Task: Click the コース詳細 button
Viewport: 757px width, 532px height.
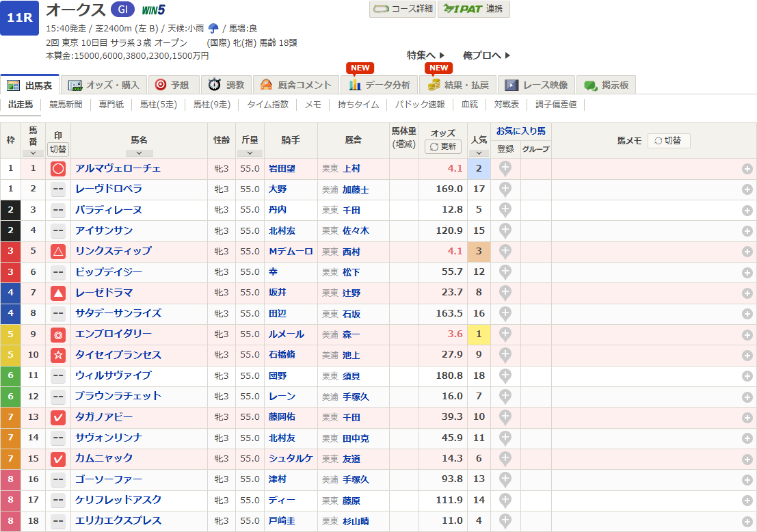Action: click(402, 9)
